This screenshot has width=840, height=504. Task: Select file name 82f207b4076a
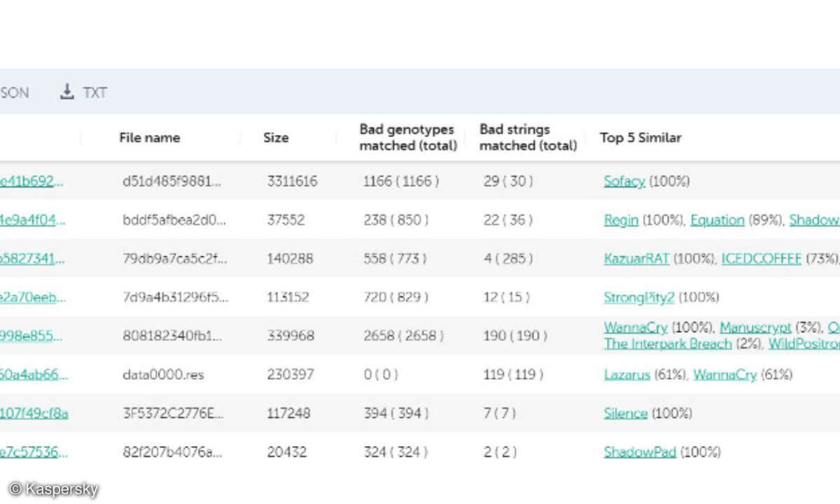172,451
